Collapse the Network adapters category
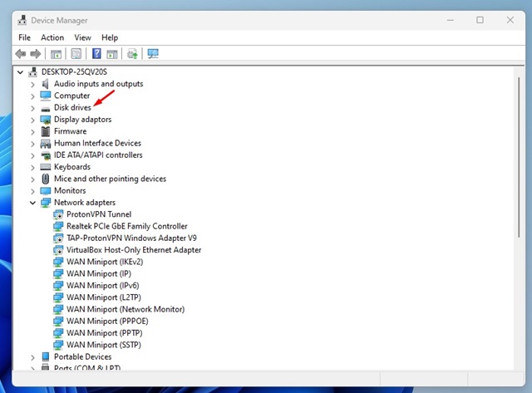The image size is (532, 393). coord(32,203)
